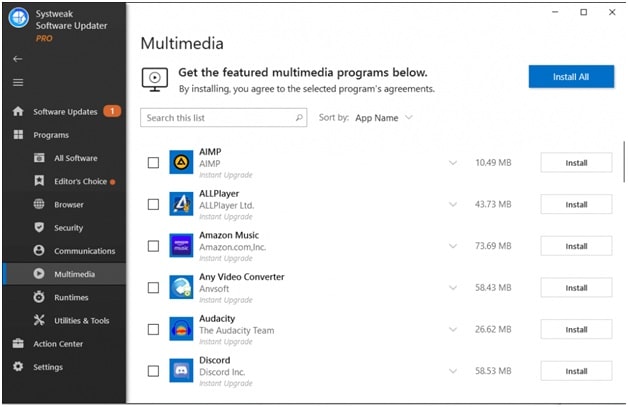Image resolution: width=628 pixels, height=407 pixels.
Task: Click the Amazon Music app icon
Action: 181,246
